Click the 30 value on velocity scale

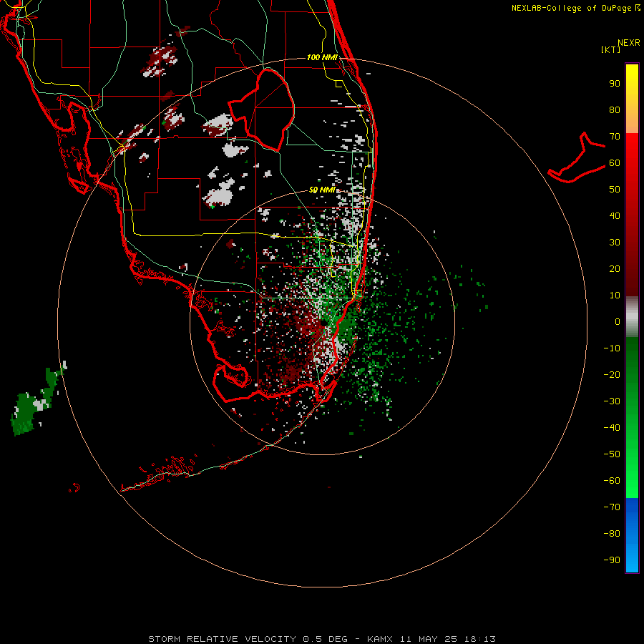[615, 243]
